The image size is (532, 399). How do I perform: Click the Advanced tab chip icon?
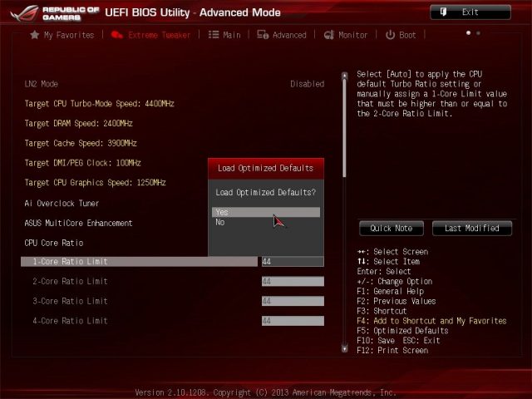[263, 35]
